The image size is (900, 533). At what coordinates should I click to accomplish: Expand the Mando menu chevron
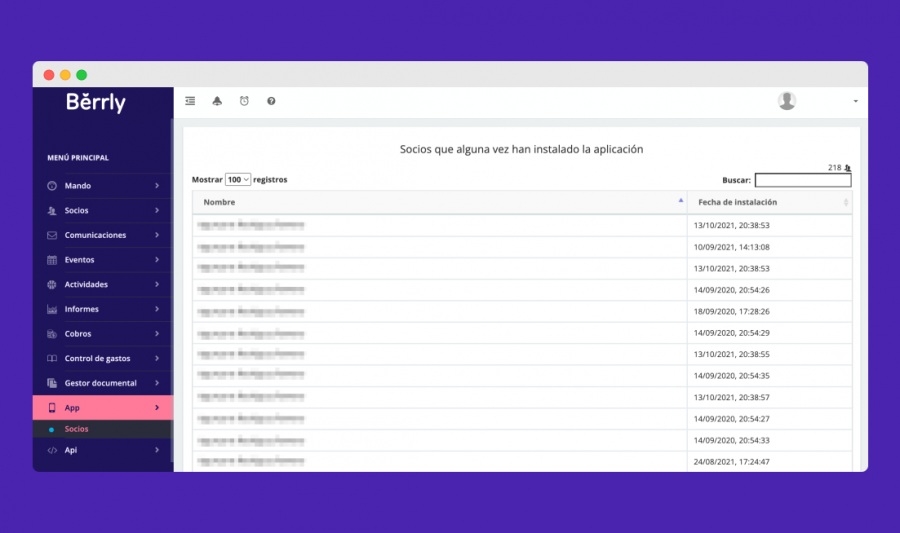[x=157, y=186]
